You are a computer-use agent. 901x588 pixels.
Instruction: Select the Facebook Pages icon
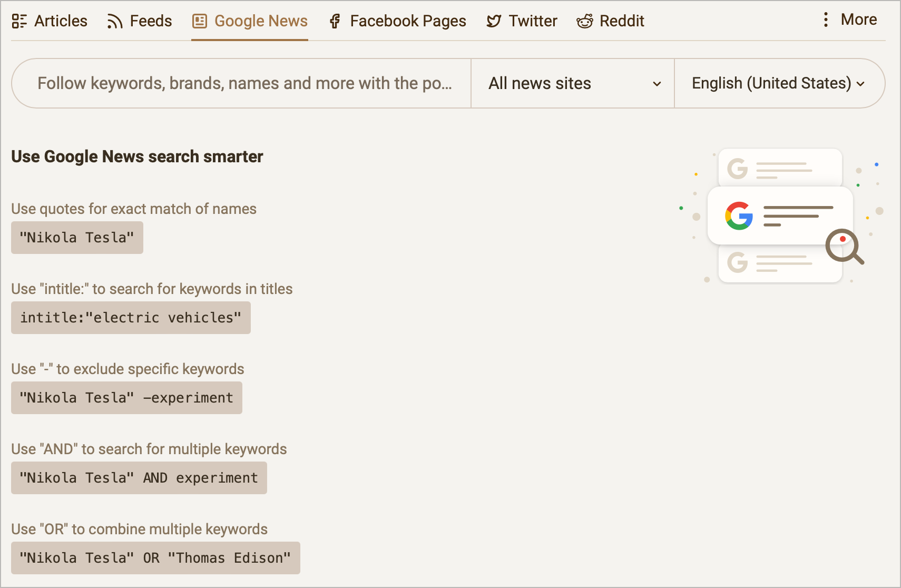[335, 21]
